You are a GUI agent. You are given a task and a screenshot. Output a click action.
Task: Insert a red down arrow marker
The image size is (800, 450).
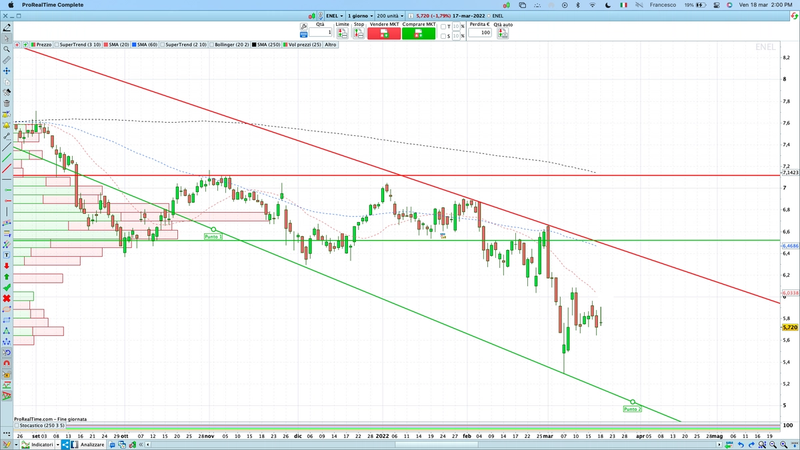7,266
